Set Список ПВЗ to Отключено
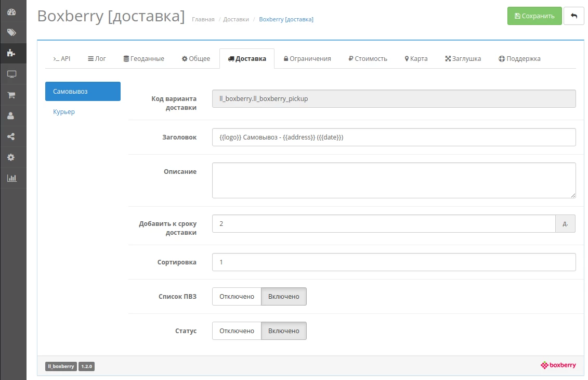This screenshot has width=588, height=380. [237, 297]
